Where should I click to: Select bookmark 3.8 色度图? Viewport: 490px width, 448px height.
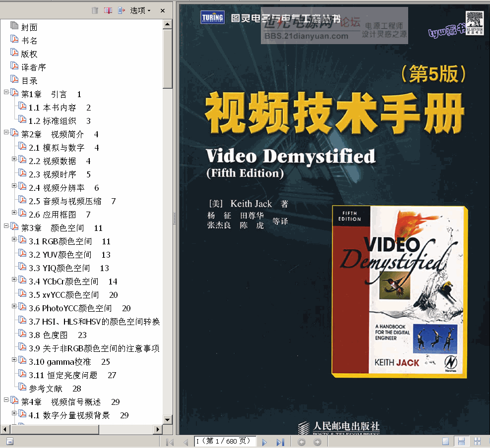58,335
